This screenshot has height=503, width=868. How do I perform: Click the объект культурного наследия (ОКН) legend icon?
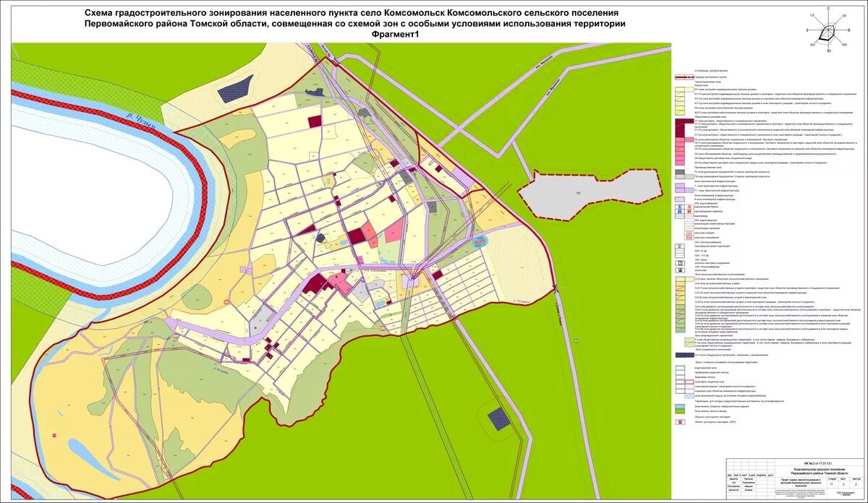pyautogui.click(x=680, y=422)
